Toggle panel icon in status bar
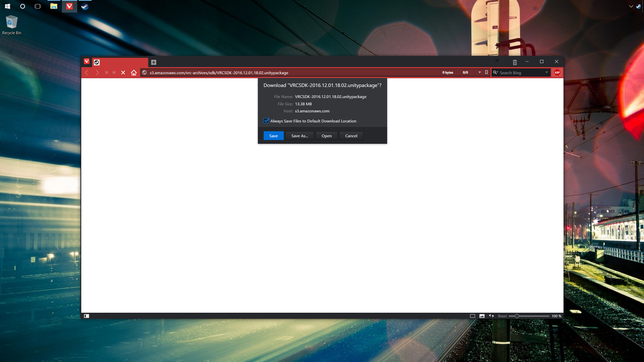The width and height of the screenshot is (644, 362). click(87, 316)
